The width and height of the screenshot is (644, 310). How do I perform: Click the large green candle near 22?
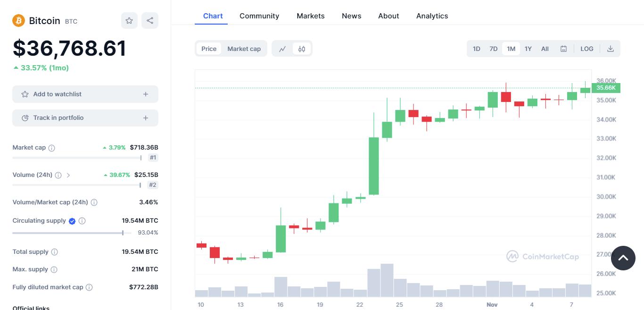point(374,166)
